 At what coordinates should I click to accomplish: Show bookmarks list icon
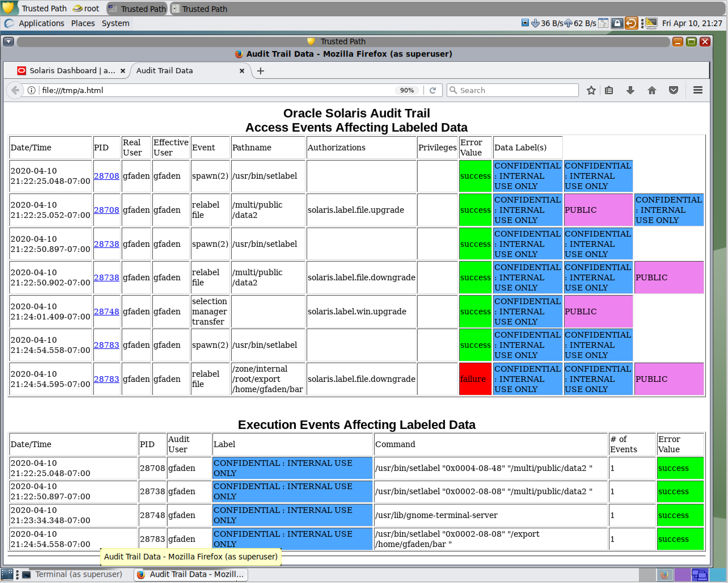tap(609, 90)
